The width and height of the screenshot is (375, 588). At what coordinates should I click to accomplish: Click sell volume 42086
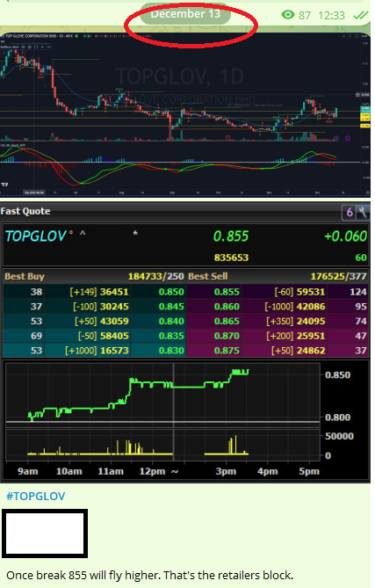tap(311, 307)
